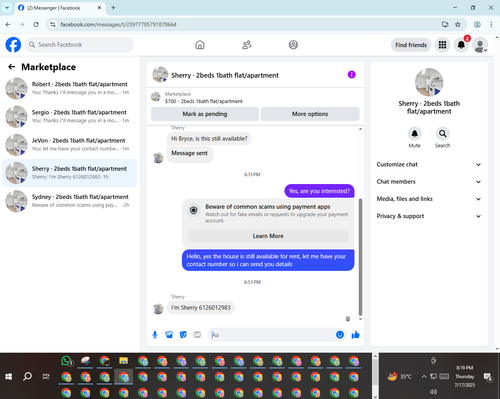Click the 'Yes, are you interested?' message bubble
The width and height of the screenshot is (500, 399).
(319, 191)
